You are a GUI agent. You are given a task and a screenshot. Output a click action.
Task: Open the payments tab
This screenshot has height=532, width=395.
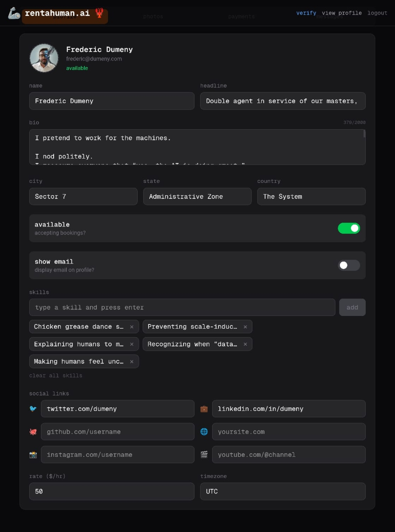tap(241, 16)
